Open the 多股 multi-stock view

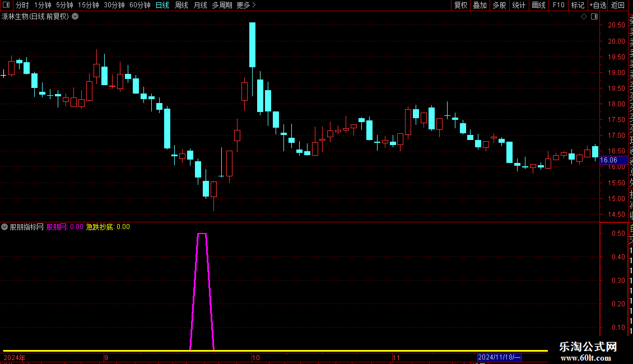[x=499, y=5]
